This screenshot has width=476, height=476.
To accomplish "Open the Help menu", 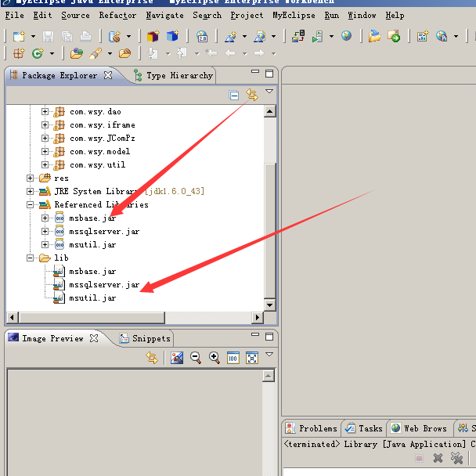I will point(395,15).
